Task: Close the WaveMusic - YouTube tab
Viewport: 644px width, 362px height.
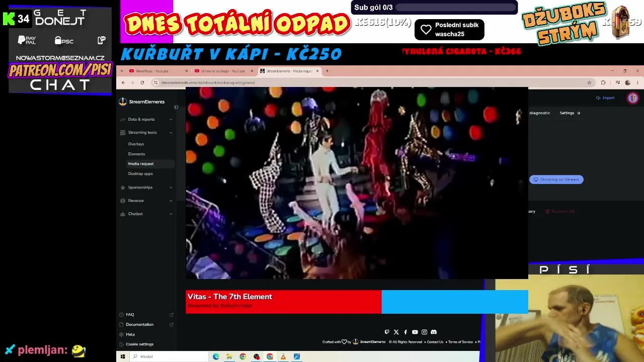Action: (x=187, y=71)
